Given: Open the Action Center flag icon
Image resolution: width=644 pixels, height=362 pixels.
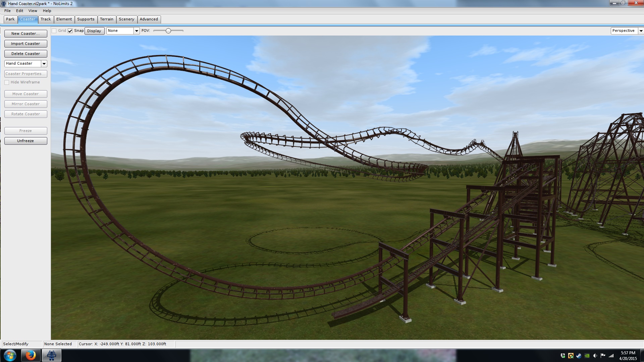Looking at the screenshot, I should pos(603,356).
